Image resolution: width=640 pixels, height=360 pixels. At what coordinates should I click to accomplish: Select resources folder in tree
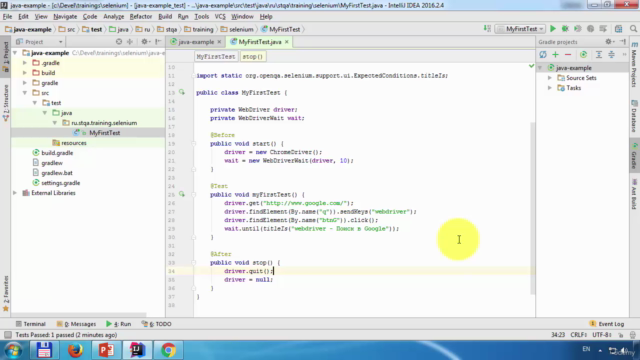click(x=73, y=143)
